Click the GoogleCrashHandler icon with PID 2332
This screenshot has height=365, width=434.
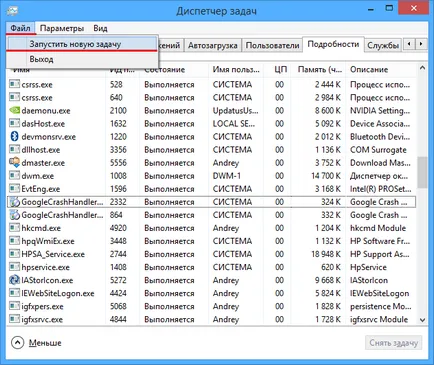point(14,202)
